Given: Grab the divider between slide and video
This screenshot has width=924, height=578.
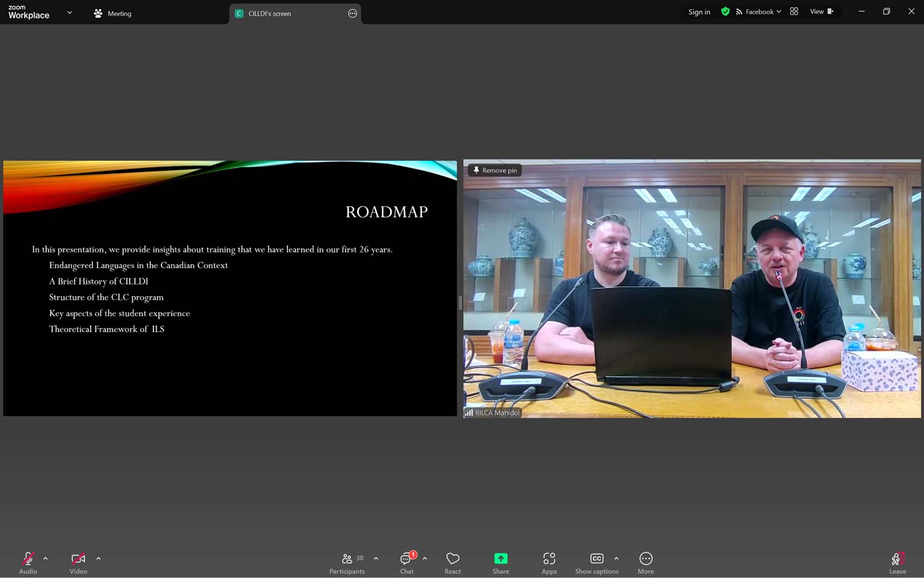Looking at the screenshot, I should [460, 302].
